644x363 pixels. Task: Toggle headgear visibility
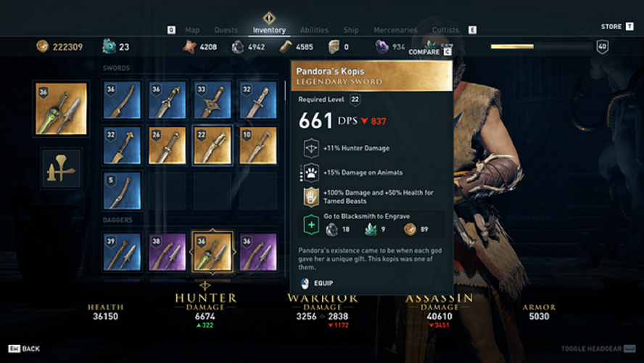pos(598,348)
